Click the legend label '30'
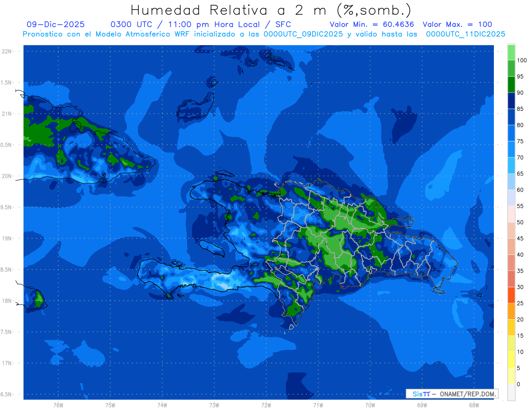 point(520,287)
